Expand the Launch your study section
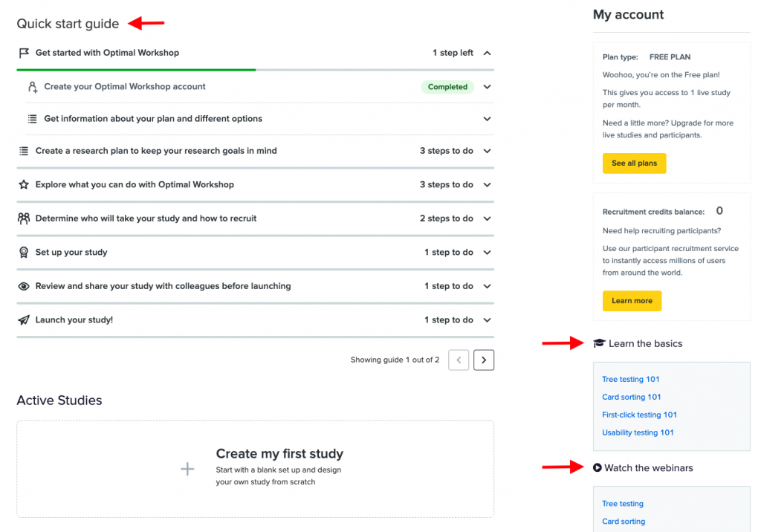The width and height of the screenshot is (761, 532). (x=488, y=320)
